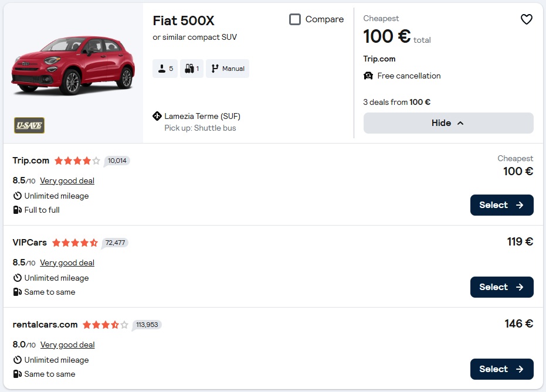Save Fiat 500X with the heart icon

coord(526,19)
